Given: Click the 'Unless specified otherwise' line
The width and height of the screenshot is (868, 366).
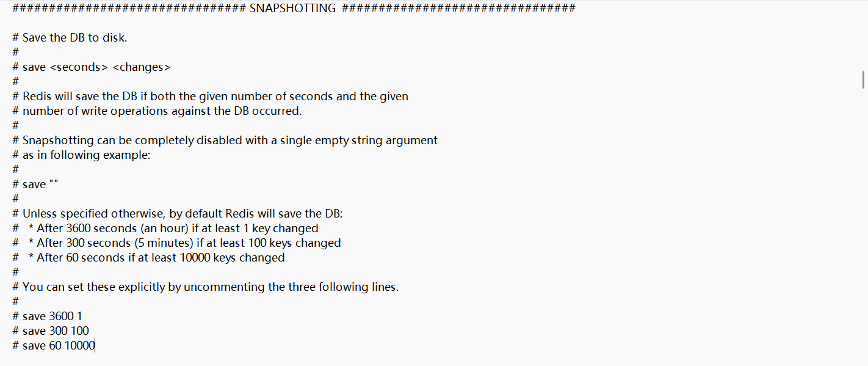Looking at the screenshot, I should click(x=178, y=213).
